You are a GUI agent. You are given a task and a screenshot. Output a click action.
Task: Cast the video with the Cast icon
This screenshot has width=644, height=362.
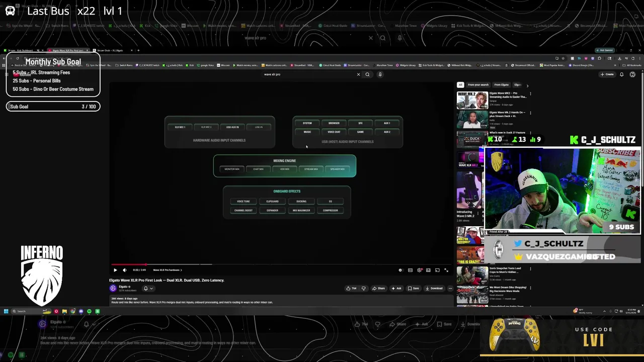tap(437, 270)
